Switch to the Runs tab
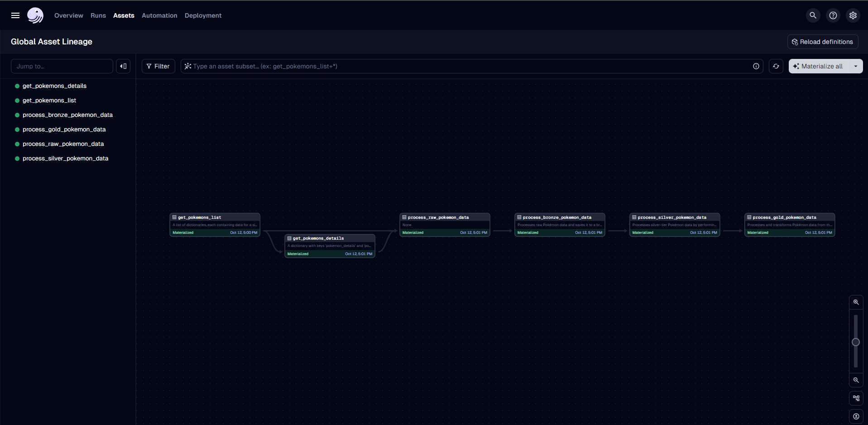This screenshot has height=425, width=868. pos(98,15)
